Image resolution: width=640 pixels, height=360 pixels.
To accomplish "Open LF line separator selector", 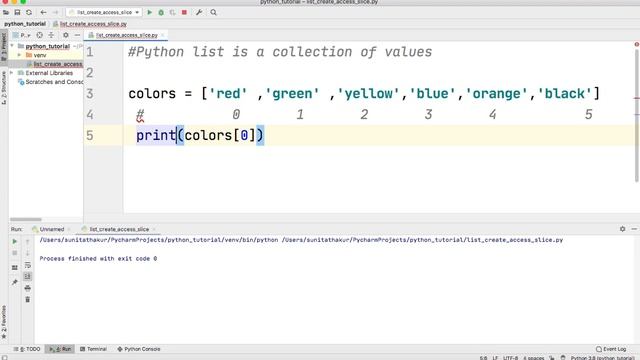I will click(495, 358).
